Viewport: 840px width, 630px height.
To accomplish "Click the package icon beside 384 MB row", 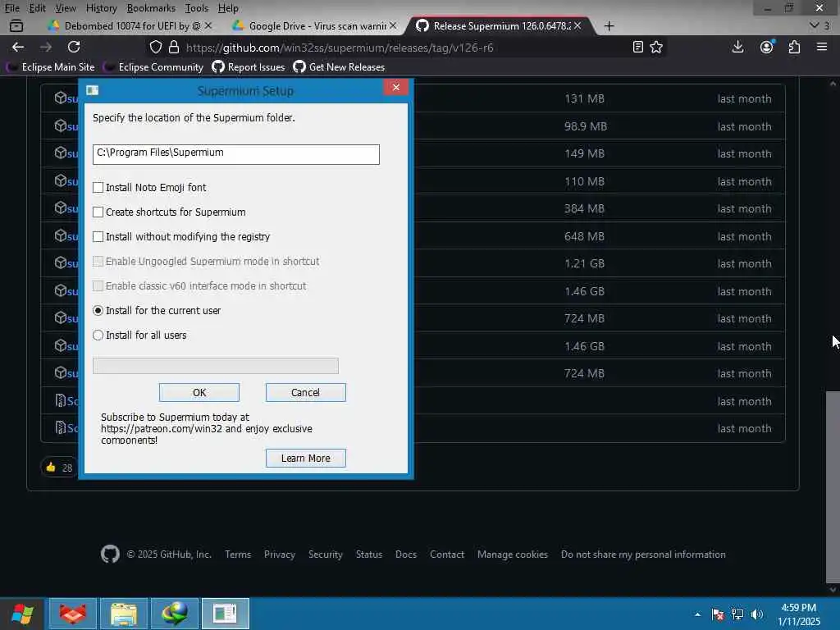I will click(x=60, y=208).
